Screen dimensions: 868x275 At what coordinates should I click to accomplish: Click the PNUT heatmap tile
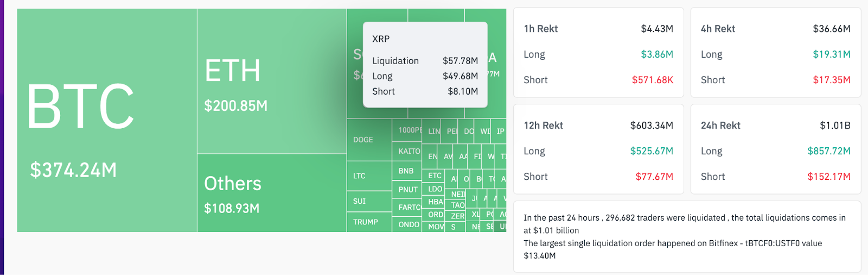point(408,190)
